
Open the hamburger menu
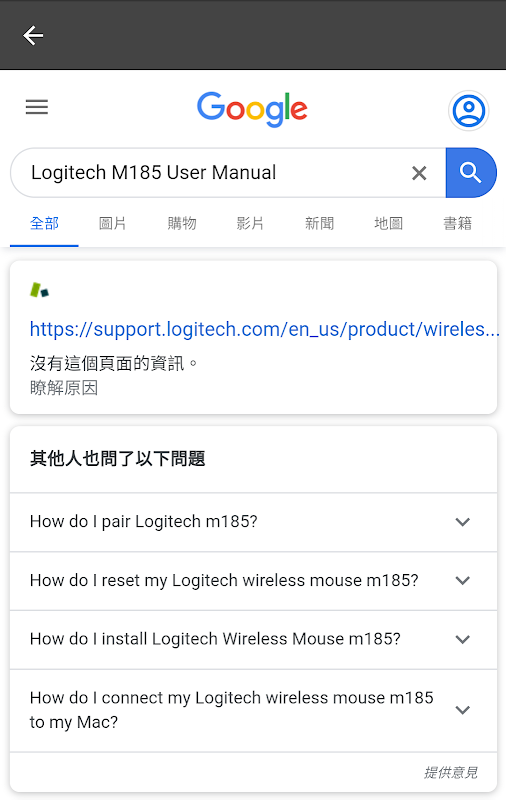tap(37, 107)
